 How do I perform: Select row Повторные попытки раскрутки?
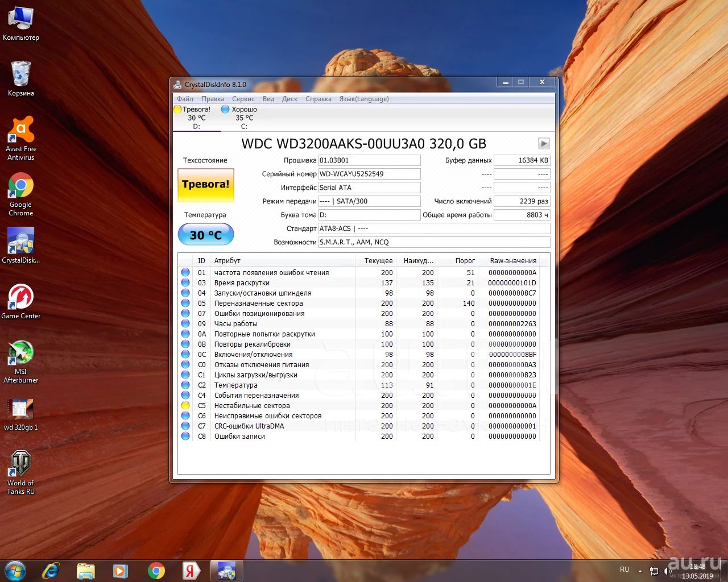(x=359, y=334)
